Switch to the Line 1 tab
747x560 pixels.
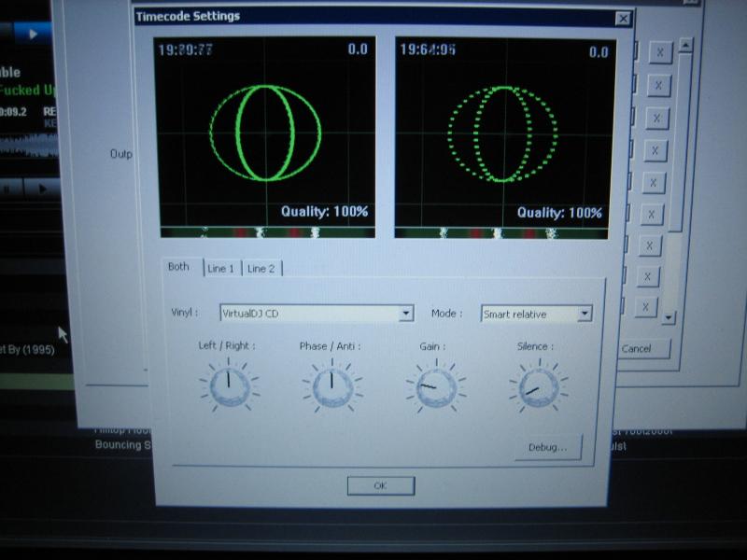click(222, 268)
